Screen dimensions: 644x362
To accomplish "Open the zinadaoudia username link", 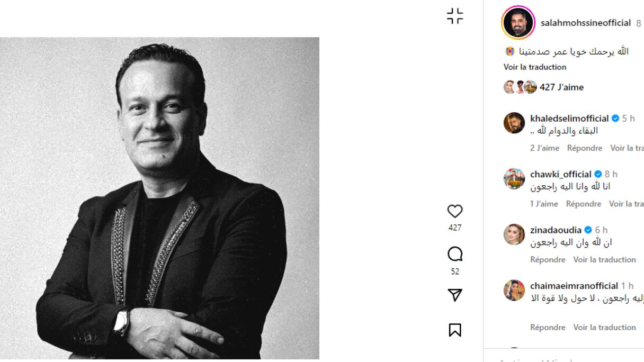I will tap(556, 230).
